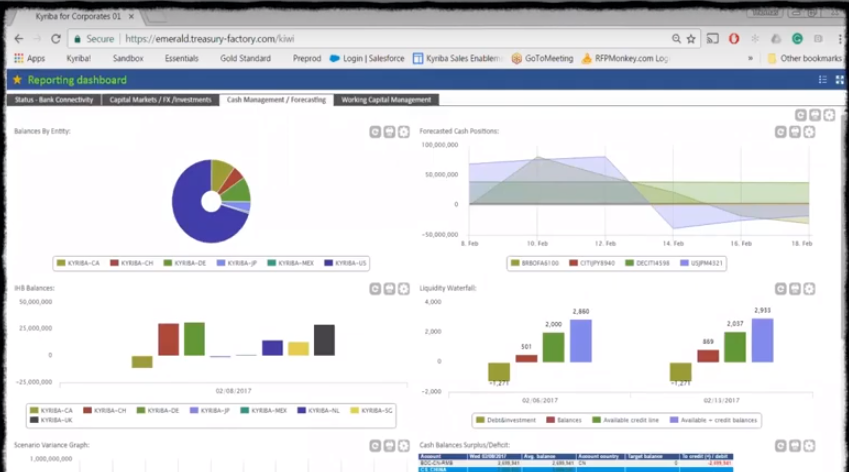Viewport: 849px width, 472px height.
Task: Toggle KYRIBA-US series in pie chart legend
Action: [345, 263]
